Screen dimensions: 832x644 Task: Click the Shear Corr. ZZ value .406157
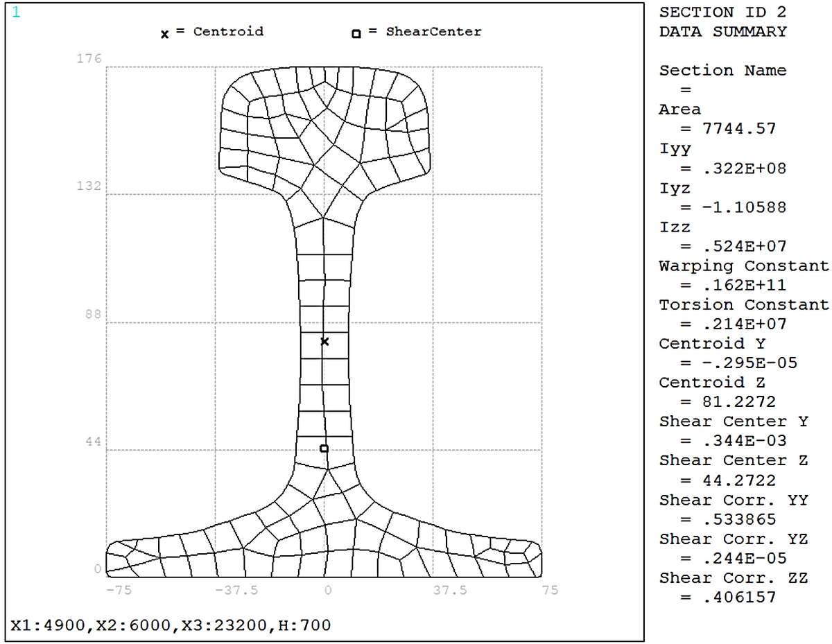736,598
